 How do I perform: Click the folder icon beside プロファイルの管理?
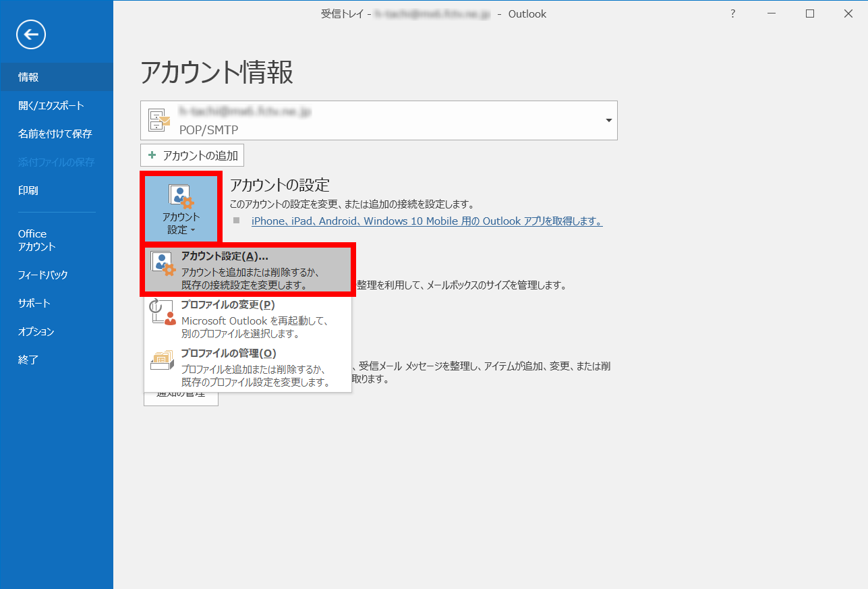click(161, 358)
